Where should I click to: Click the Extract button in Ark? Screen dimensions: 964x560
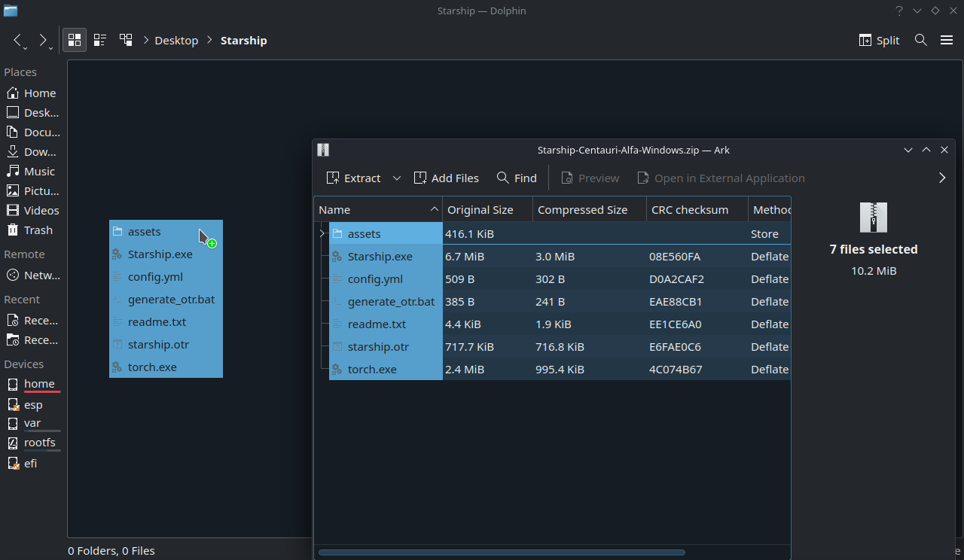tap(353, 178)
